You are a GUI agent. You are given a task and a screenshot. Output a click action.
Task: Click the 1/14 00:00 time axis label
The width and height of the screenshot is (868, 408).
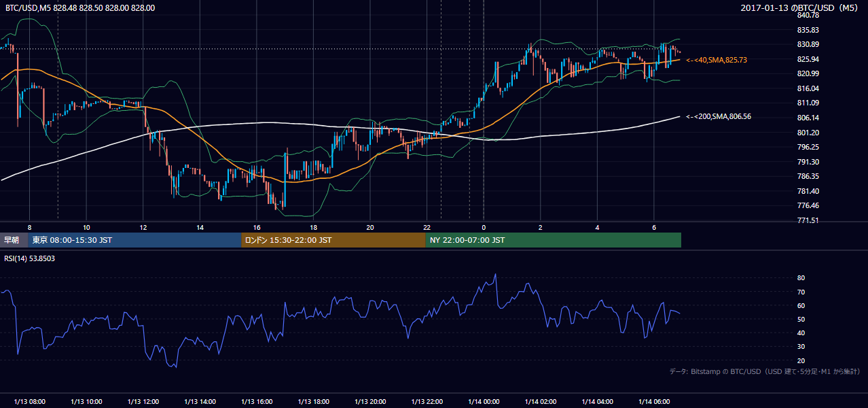click(484, 402)
